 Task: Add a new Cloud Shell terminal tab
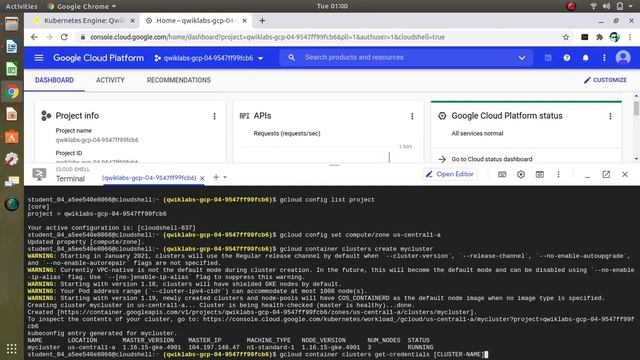[x=216, y=177]
